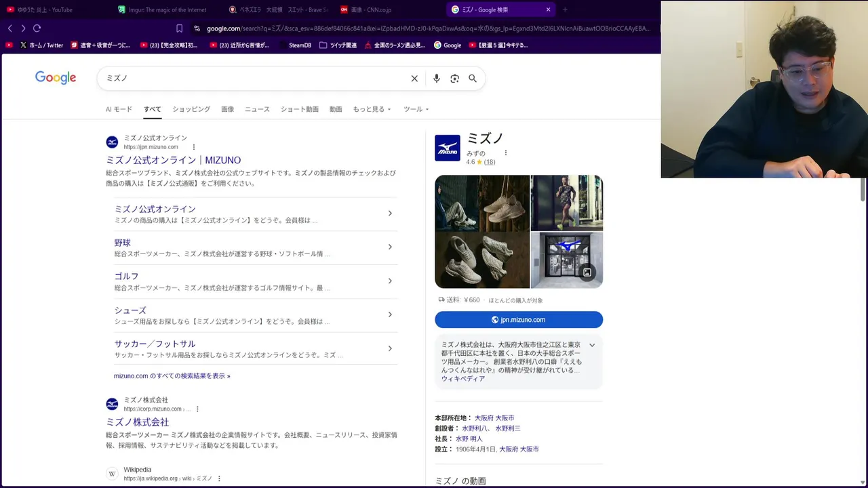This screenshot has width=868, height=488.
Task: Switch to the Imgur tab
Action: (167, 9)
